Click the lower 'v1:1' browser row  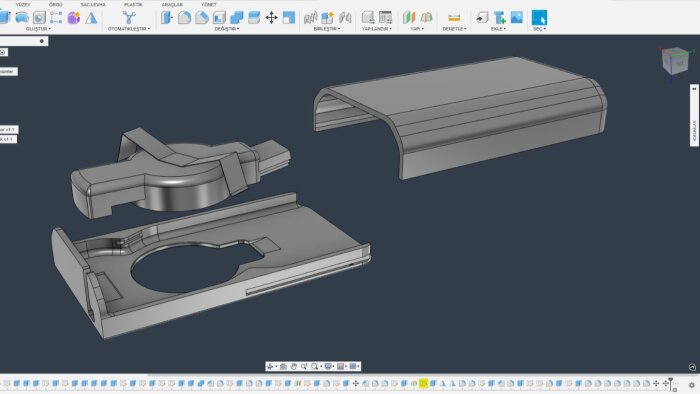click(8, 139)
